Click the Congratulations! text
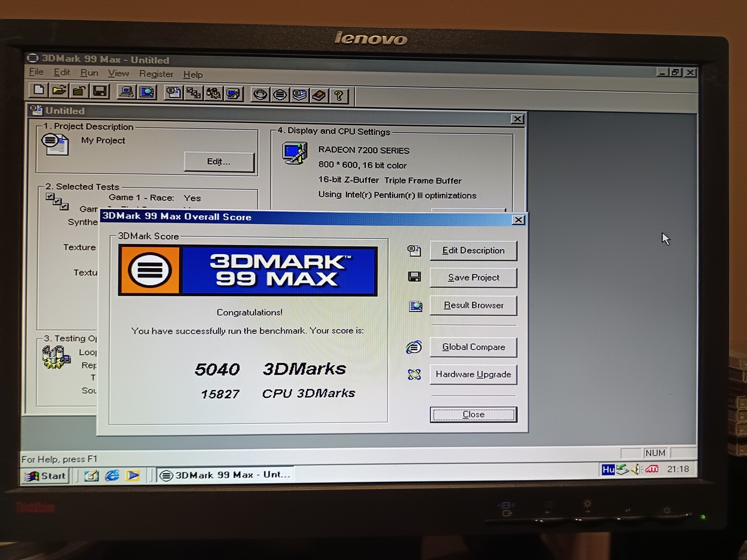 tap(249, 312)
